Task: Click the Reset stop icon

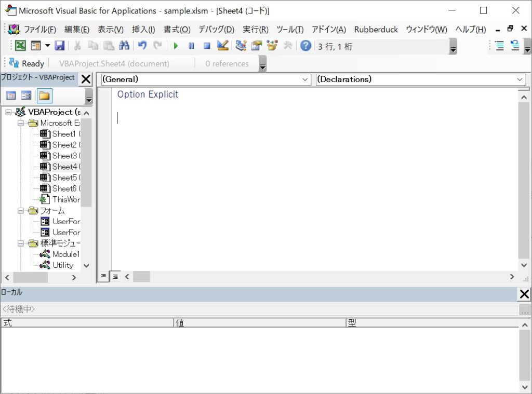Action: [x=207, y=46]
